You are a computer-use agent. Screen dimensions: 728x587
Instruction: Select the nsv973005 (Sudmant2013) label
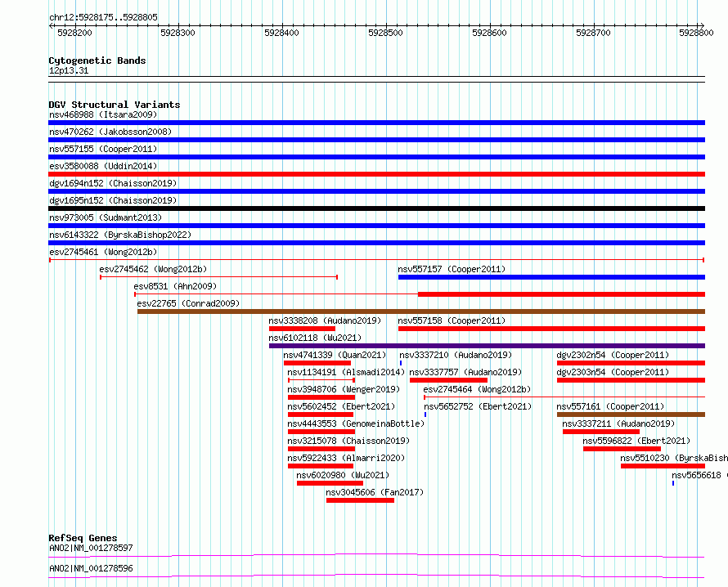click(106, 217)
